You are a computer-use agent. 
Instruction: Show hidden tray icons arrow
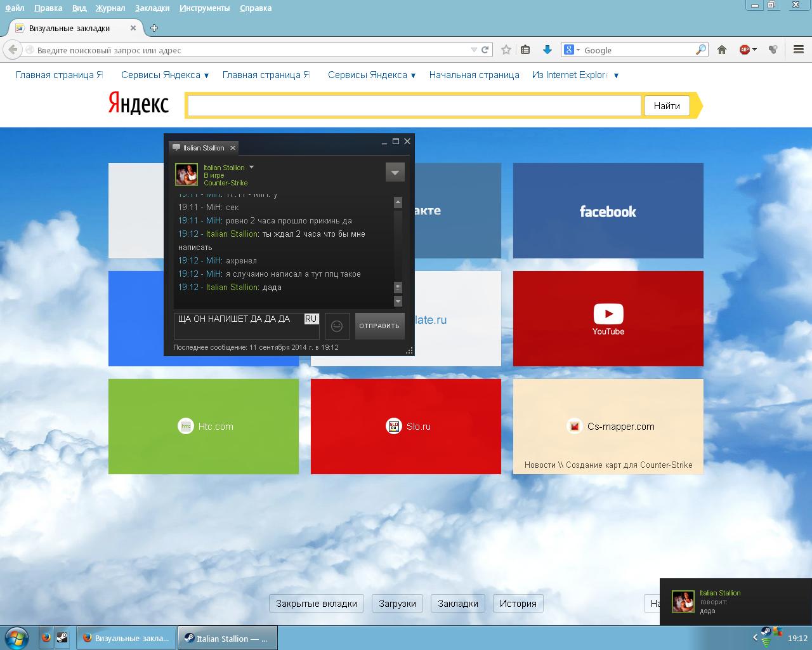pos(755,638)
